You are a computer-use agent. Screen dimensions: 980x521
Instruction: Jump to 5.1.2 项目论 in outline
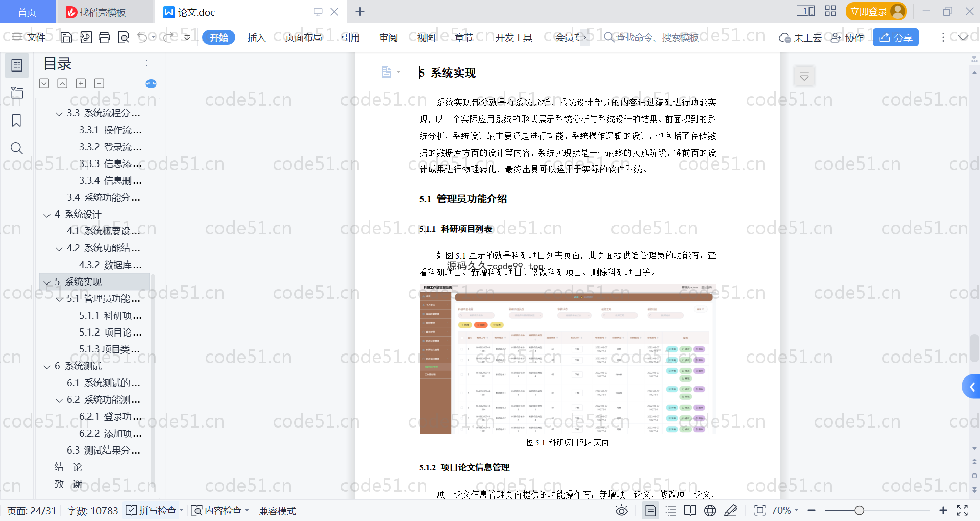(110, 332)
